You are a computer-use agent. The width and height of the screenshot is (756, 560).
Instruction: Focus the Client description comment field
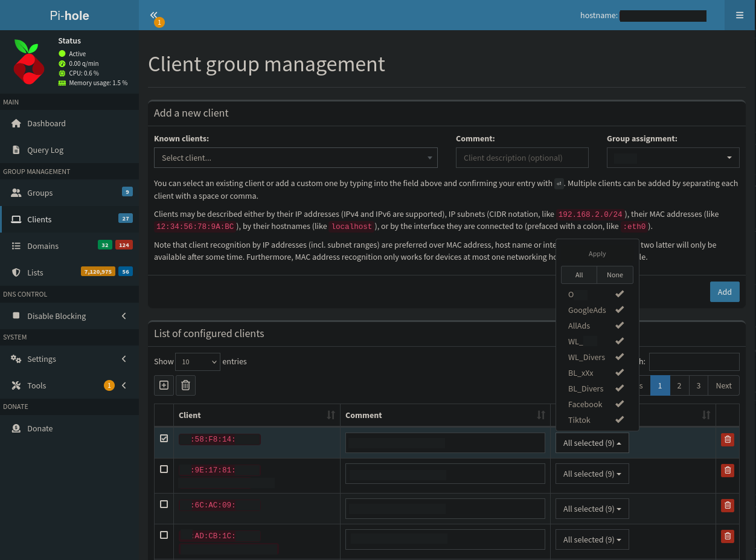522,158
